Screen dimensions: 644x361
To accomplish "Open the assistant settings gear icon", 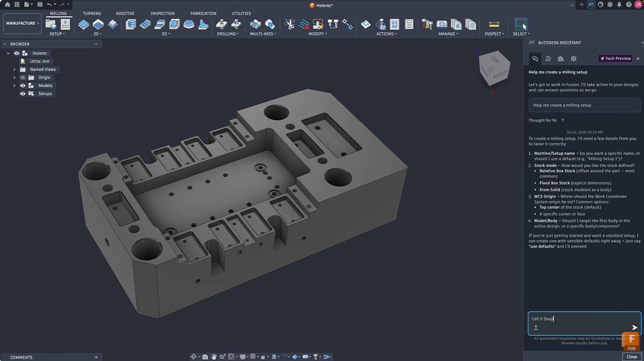I will point(573,59).
